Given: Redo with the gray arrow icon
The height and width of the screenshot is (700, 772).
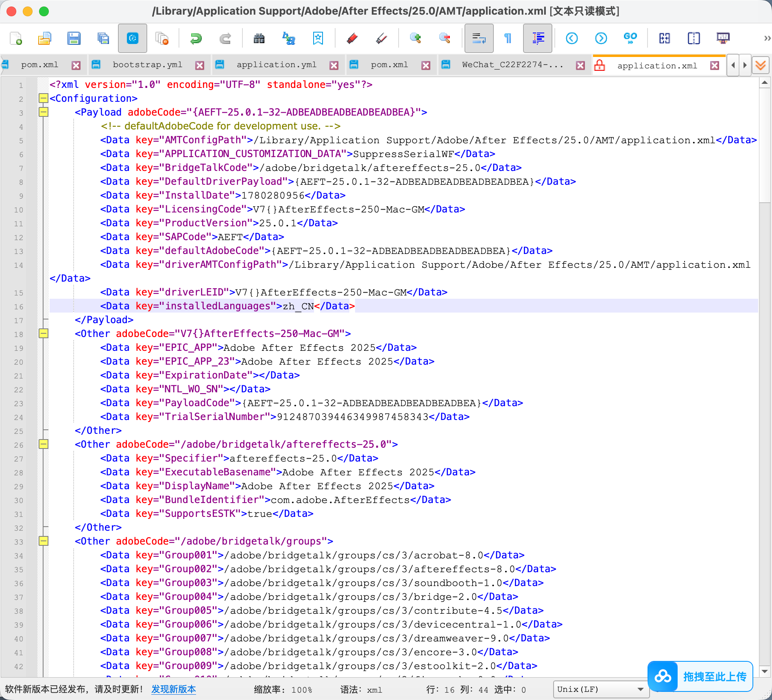Looking at the screenshot, I should pos(225,38).
